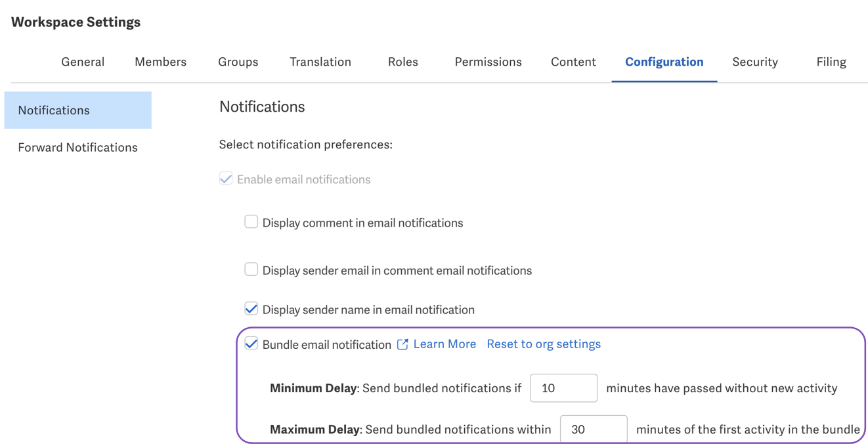Select the Groups tab
The height and width of the screenshot is (448, 868).
(x=238, y=62)
